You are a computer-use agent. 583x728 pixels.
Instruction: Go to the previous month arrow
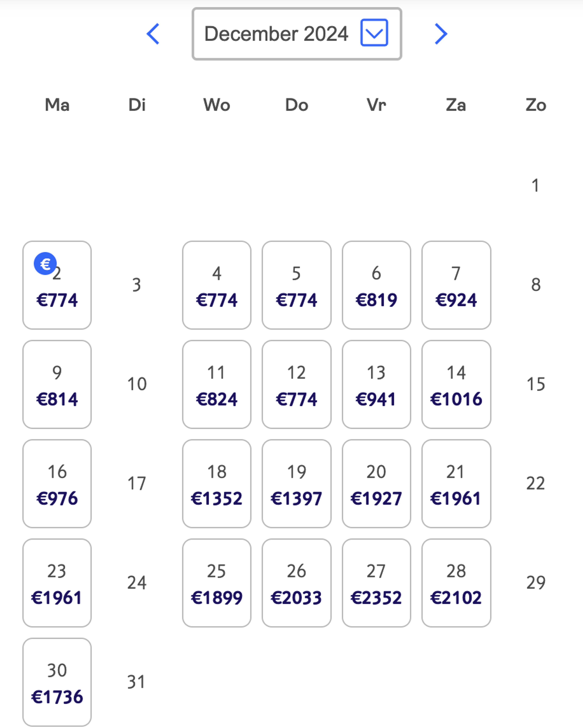(x=153, y=34)
